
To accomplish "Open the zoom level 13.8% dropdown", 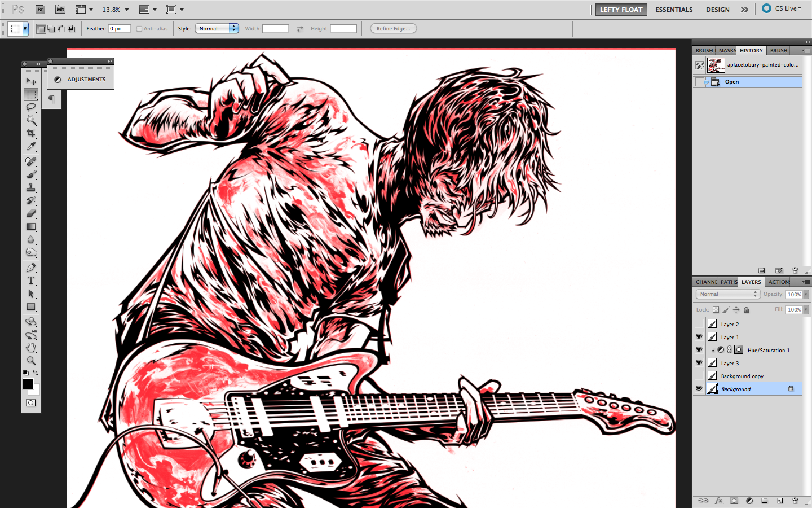I will 127,10.
